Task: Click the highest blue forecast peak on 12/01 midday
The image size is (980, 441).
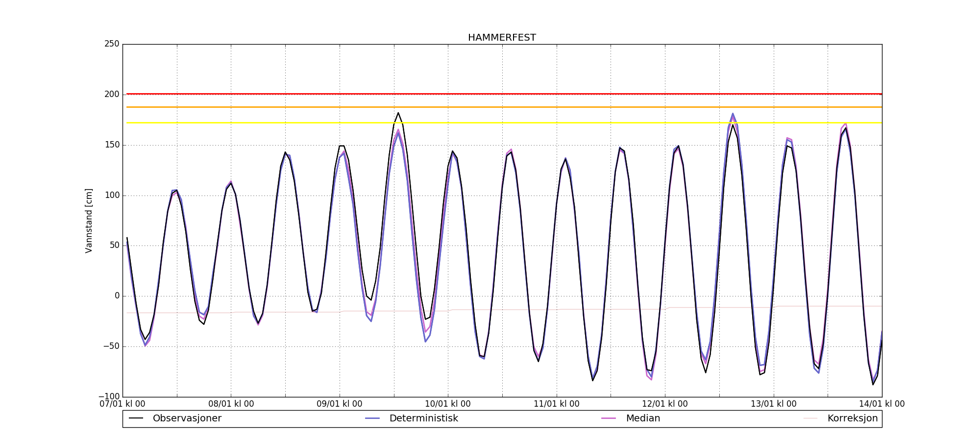Action: click(733, 114)
